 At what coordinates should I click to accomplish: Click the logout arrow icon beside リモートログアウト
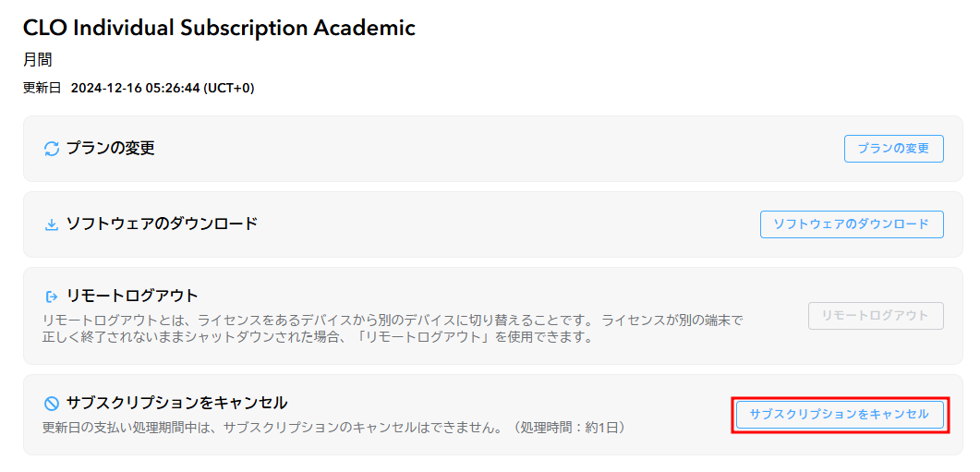pos(51,297)
